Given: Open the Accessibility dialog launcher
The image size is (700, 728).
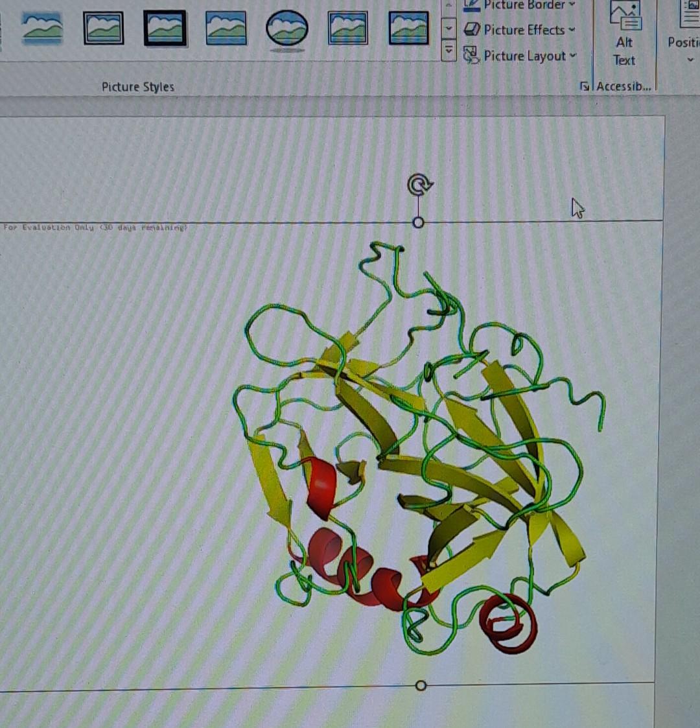Looking at the screenshot, I should click(585, 86).
